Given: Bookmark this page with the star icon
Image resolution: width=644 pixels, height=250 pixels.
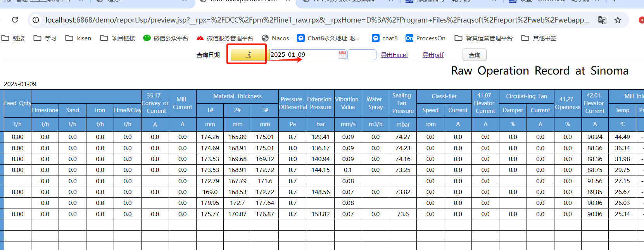Looking at the screenshot, I should 618,20.
